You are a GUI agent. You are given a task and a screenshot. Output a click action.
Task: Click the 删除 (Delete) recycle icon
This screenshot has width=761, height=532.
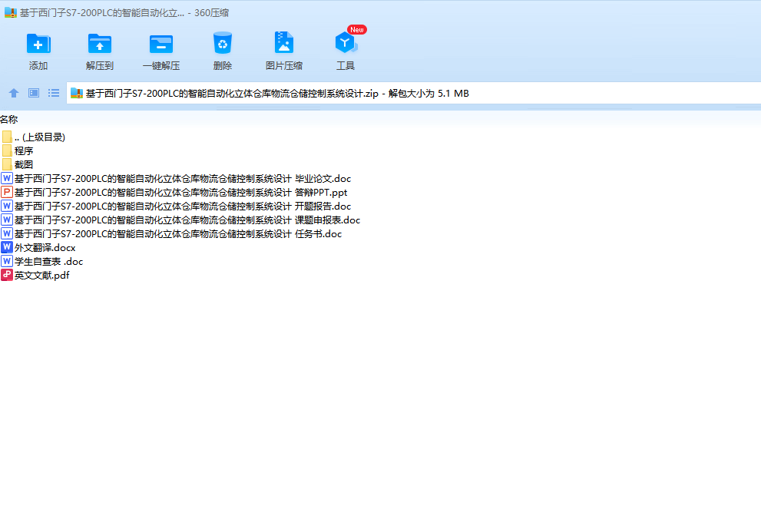(x=222, y=44)
